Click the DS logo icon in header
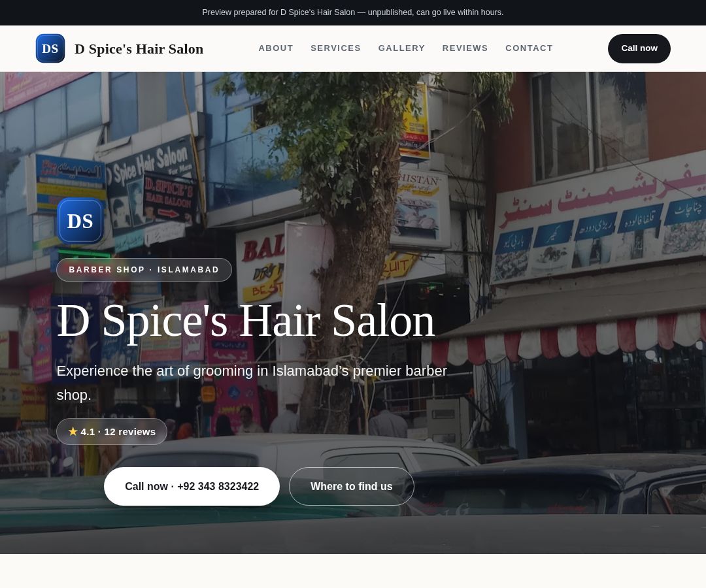Image resolution: width=706 pixels, height=588 pixels. [x=50, y=48]
